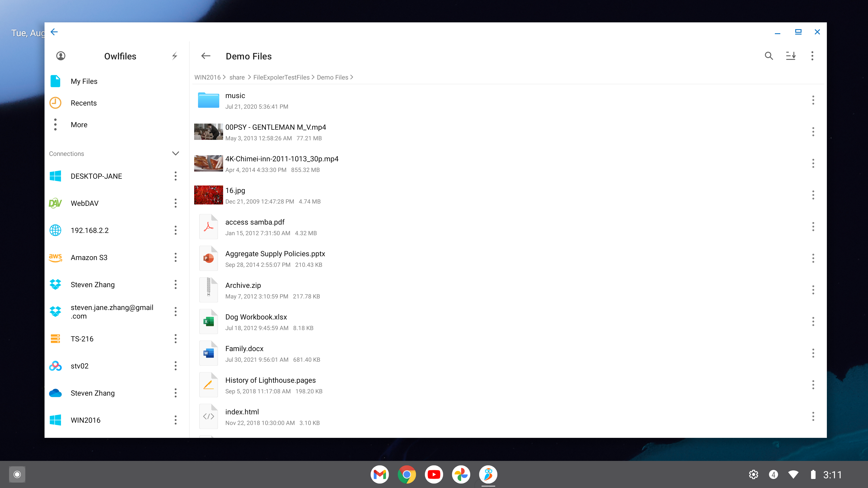The height and width of the screenshot is (488, 868).
Task: Open more options for Dog Workbook.xlsx
Action: [813, 322]
